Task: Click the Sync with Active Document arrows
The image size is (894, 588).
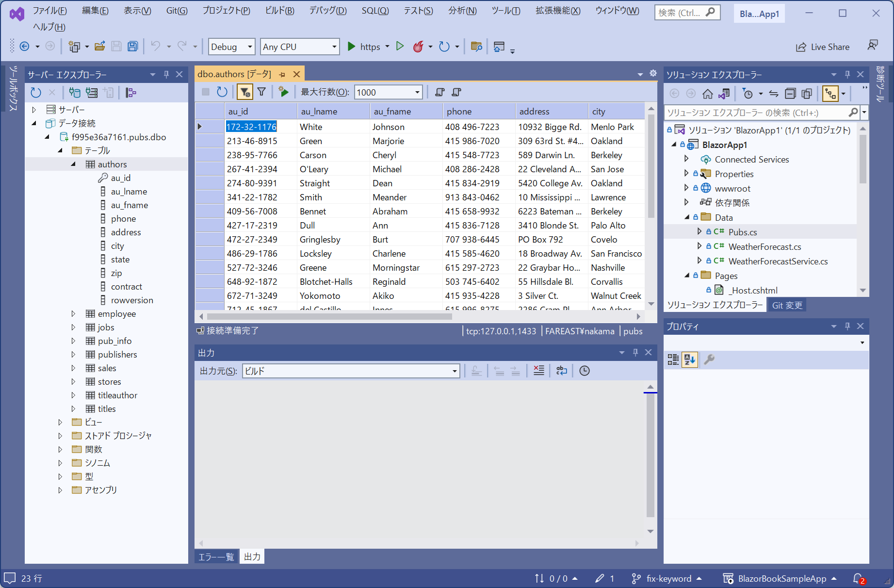Action: (774, 93)
